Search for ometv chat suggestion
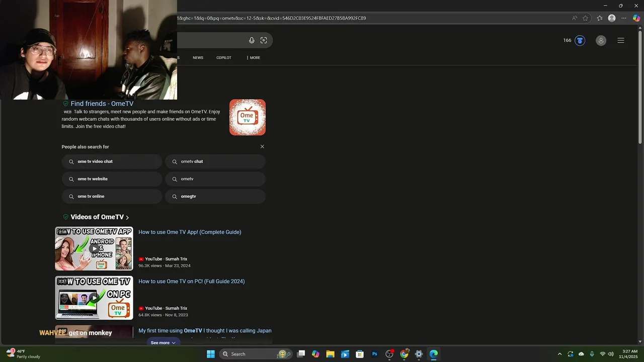Image resolution: width=644 pixels, height=362 pixels. click(x=215, y=161)
